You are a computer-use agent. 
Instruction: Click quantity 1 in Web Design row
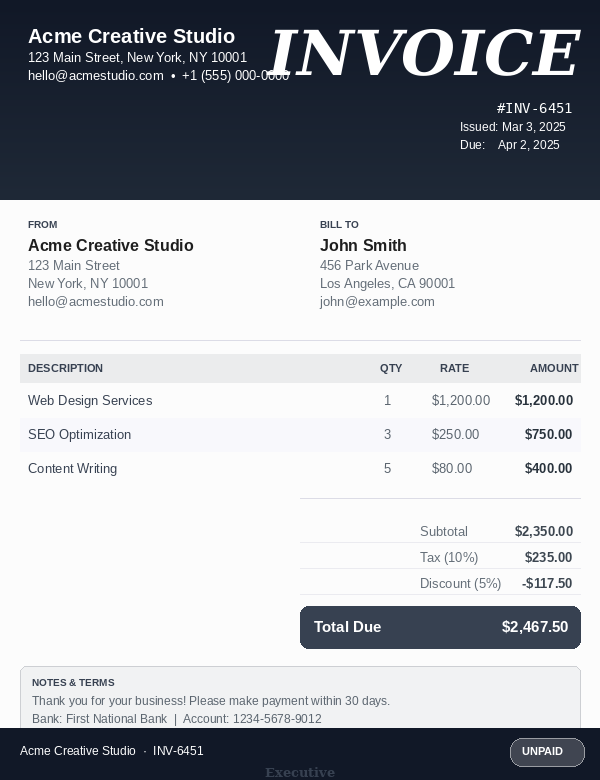tap(388, 400)
